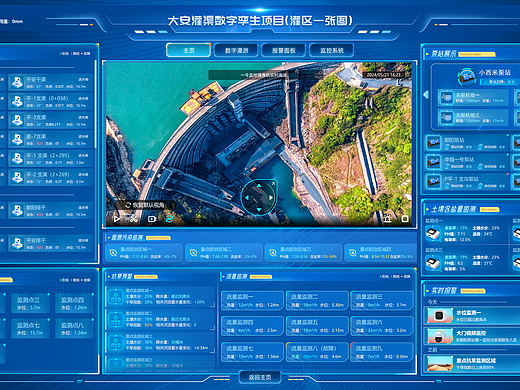
Task: Select the 监测点三 water level card
Action: (x=30, y=303)
